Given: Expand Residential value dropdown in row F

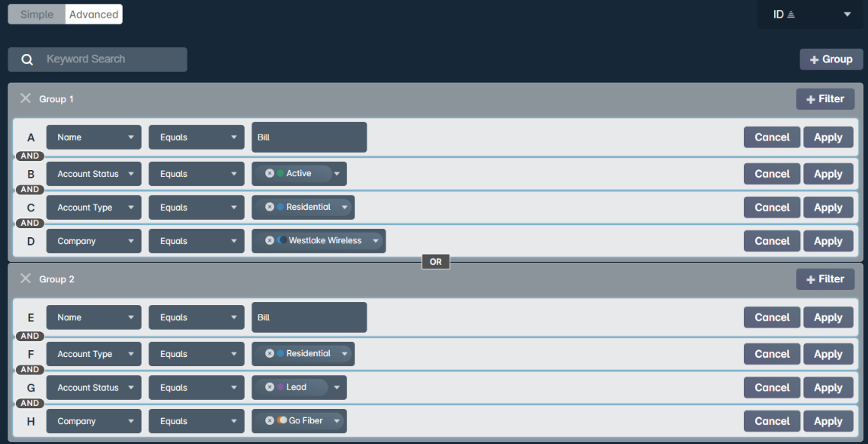Looking at the screenshot, I should (345, 354).
